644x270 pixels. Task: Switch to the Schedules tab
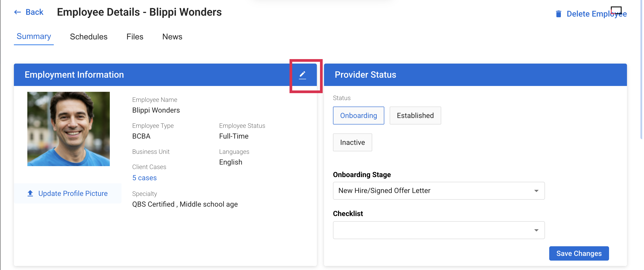click(x=89, y=37)
